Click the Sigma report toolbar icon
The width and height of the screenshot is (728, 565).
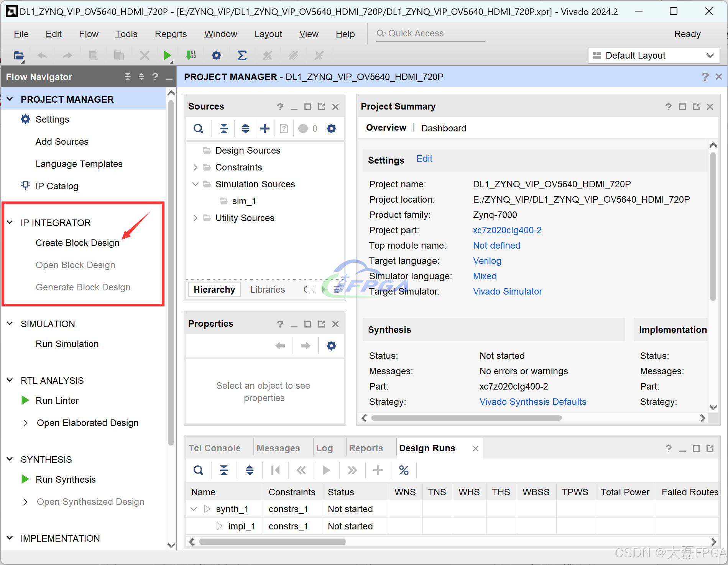click(x=242, y=56)
